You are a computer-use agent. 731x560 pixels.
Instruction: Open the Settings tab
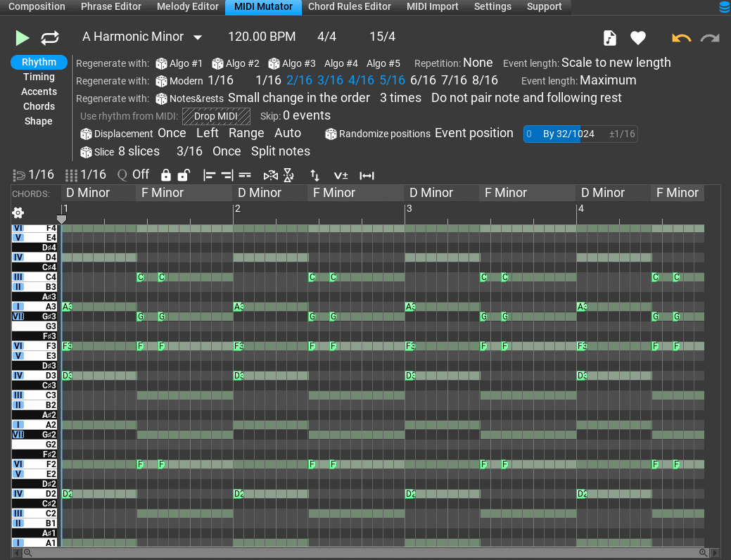[x=492, y=7]
